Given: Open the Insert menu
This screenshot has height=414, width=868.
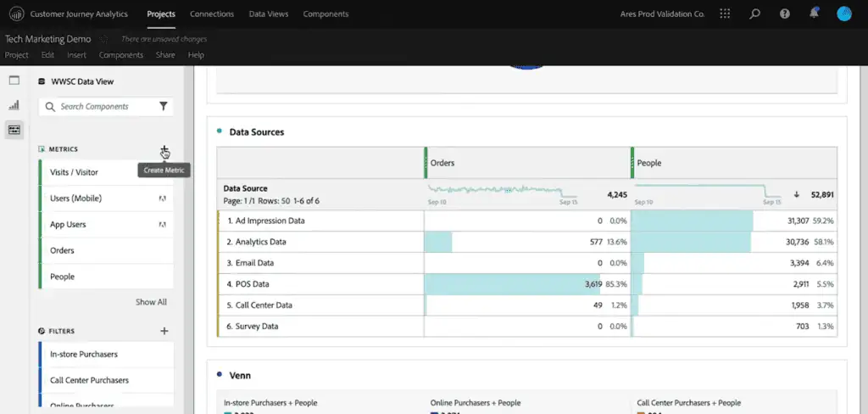Looking at the screenshot, I should click(x=77, y=55).
